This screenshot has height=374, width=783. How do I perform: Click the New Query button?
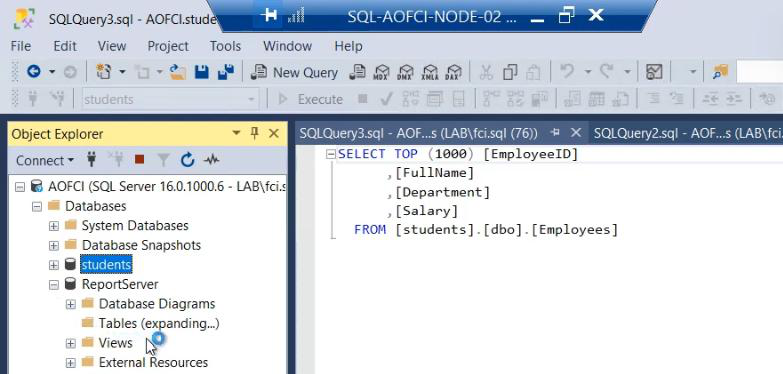pos(295,72)
